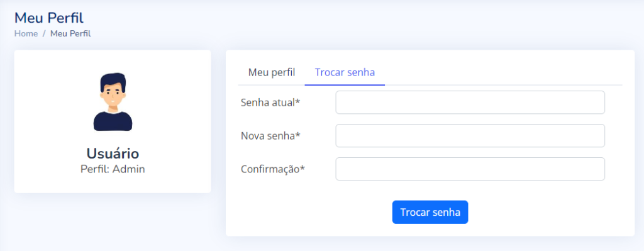Click the slash separator in the breadcrumb

pos(44,34)
